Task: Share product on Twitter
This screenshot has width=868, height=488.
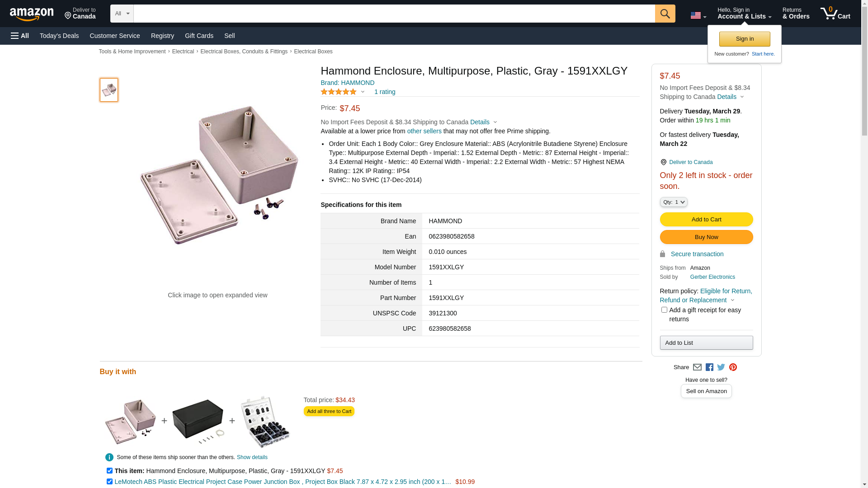Action: pyautogui.click(x=721, y=367)
